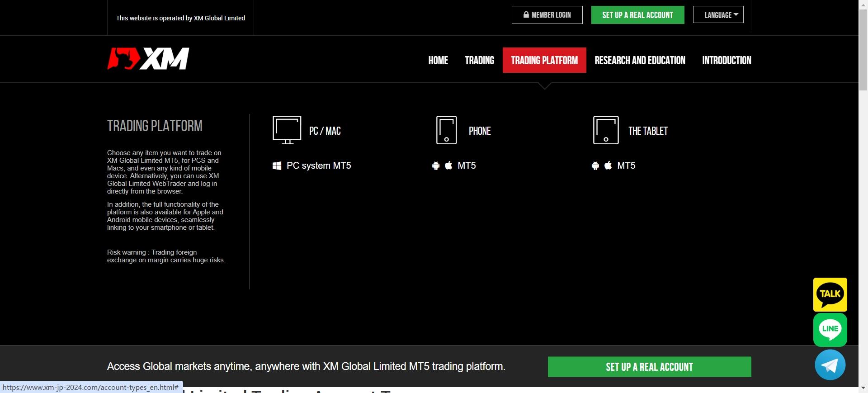Click the Phone device icon

446,130
